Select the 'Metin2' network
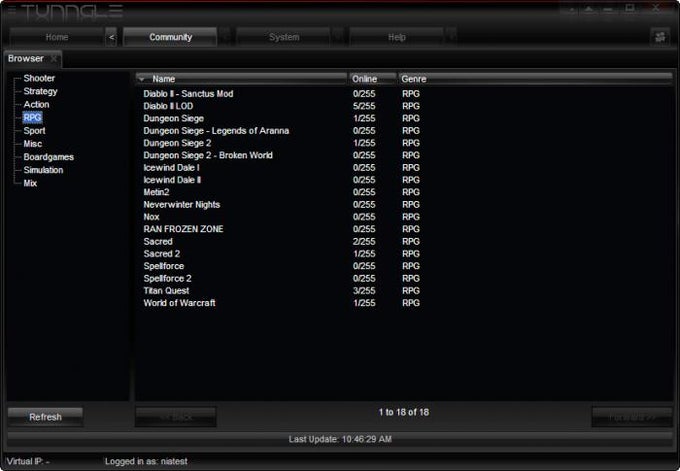This screenshot has height=471, width=680. pos(404,192)
